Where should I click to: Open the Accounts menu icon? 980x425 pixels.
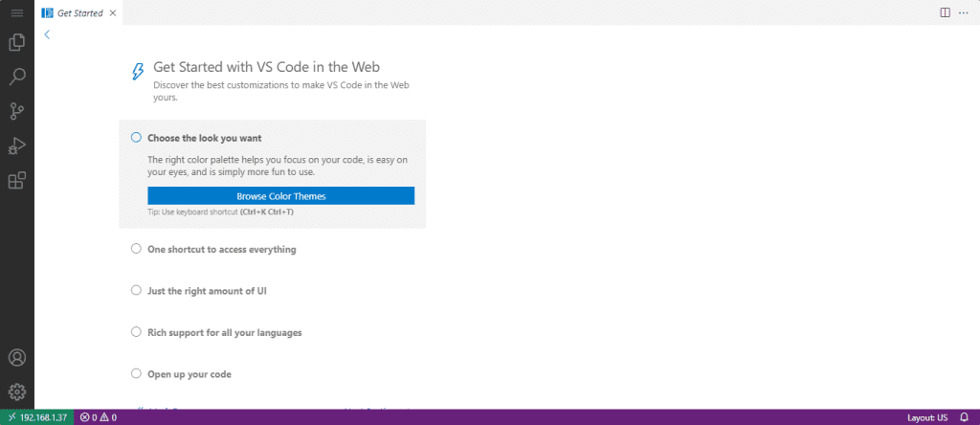click(16, 358)
